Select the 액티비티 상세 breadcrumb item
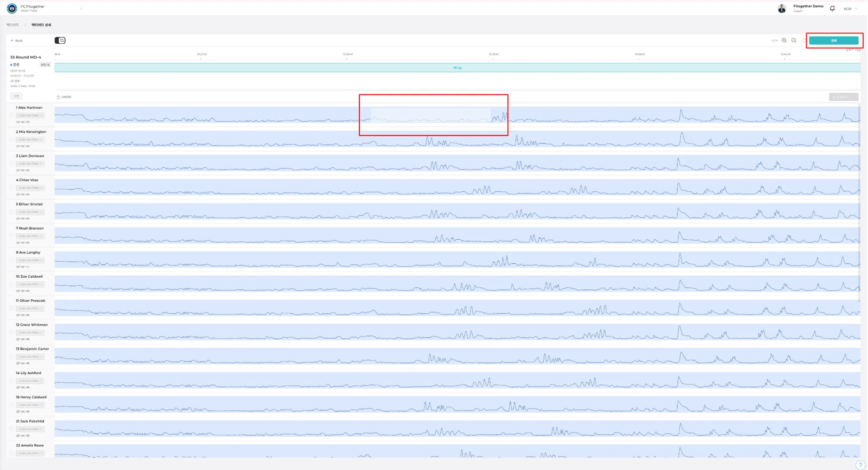The image size is (868, 470). pos(41,25)
